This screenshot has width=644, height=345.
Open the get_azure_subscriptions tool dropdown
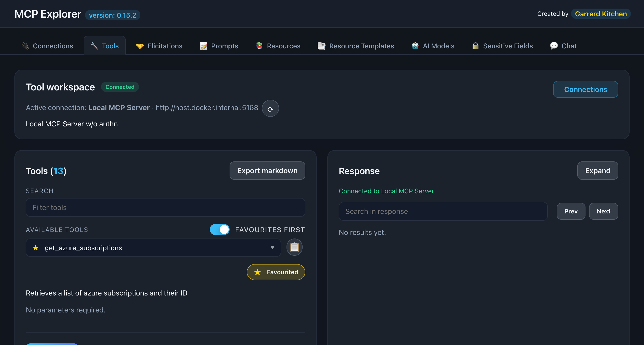pos(153,248)
